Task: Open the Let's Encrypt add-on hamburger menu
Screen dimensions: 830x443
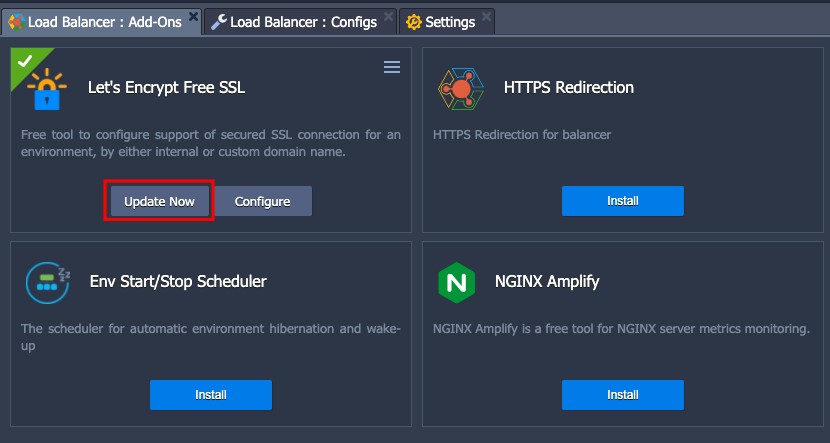Action: [x=392, y=67]
